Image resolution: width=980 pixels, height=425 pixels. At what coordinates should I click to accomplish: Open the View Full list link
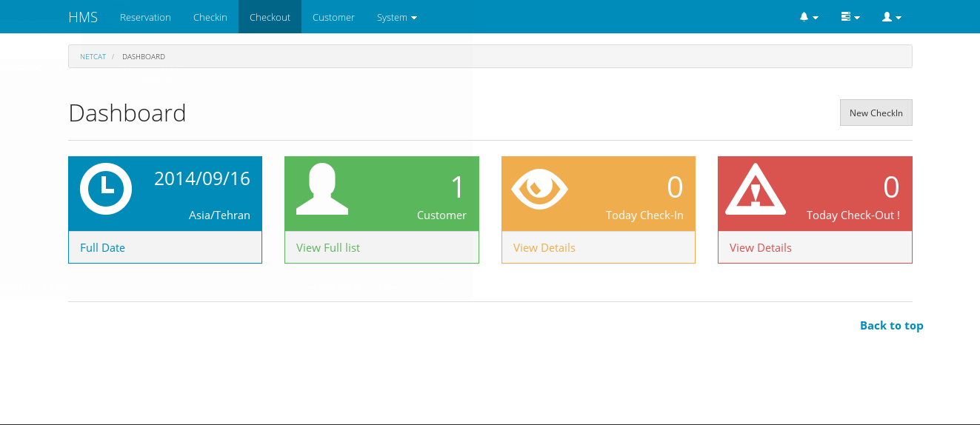coord(328,248)
